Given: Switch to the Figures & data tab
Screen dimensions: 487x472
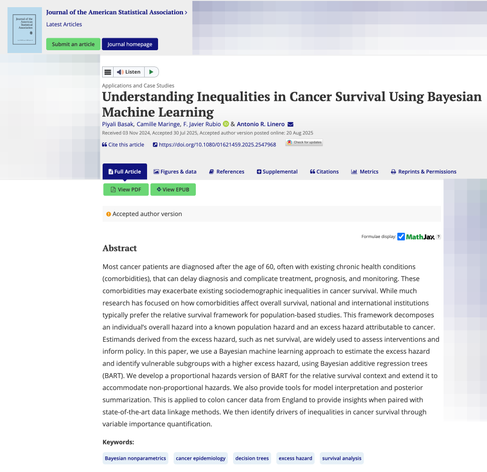Looking at the screenshot, I should [x=175, y=172].
